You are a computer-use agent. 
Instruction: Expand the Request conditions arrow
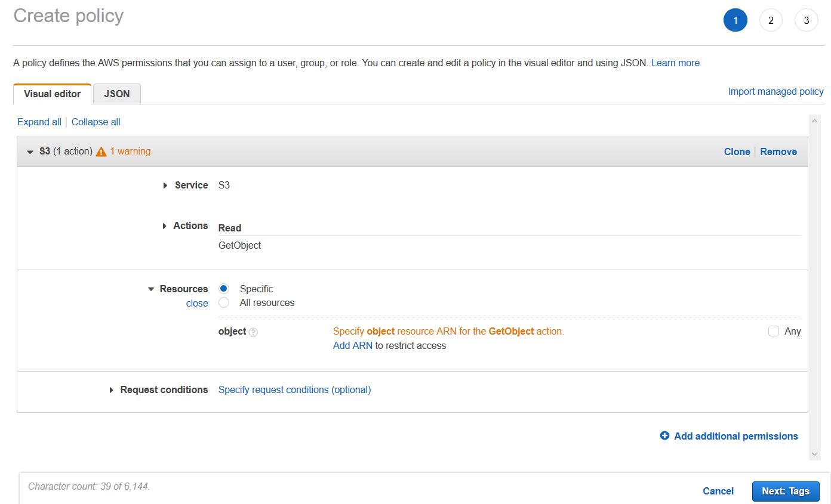111,390
